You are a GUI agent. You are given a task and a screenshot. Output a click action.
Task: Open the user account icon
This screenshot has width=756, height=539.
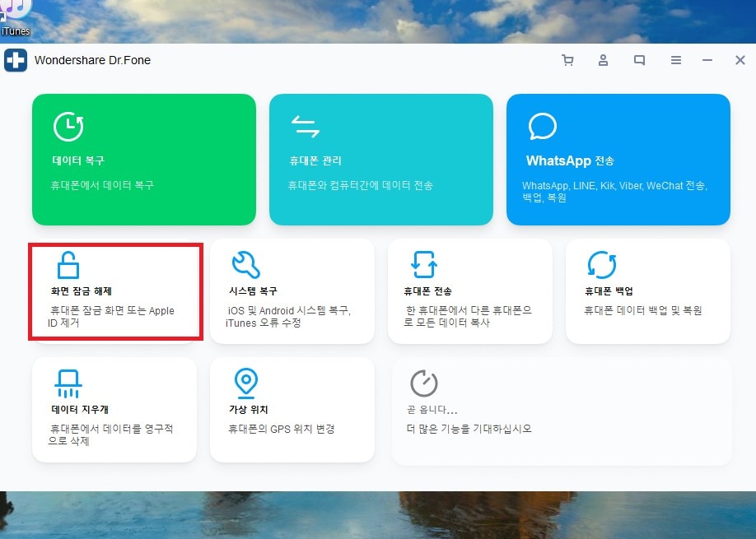[603, 60]
